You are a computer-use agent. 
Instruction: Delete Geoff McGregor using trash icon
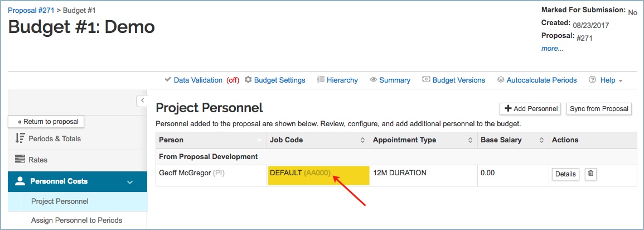point(591,174)
